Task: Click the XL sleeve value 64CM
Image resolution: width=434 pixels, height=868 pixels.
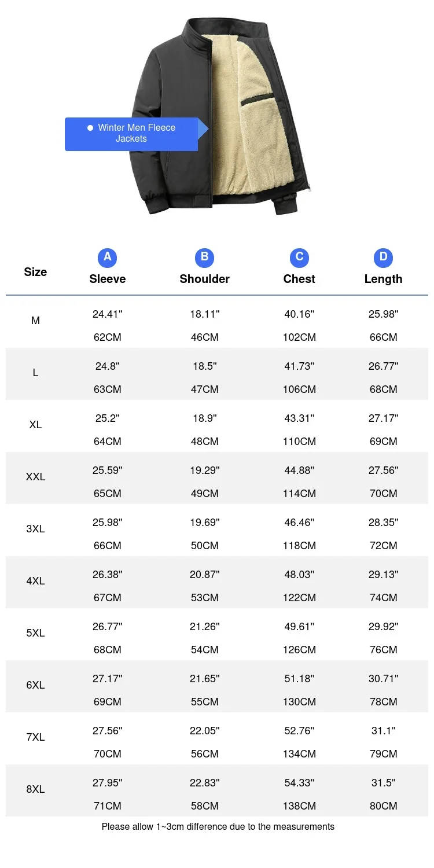Action: 108,442
